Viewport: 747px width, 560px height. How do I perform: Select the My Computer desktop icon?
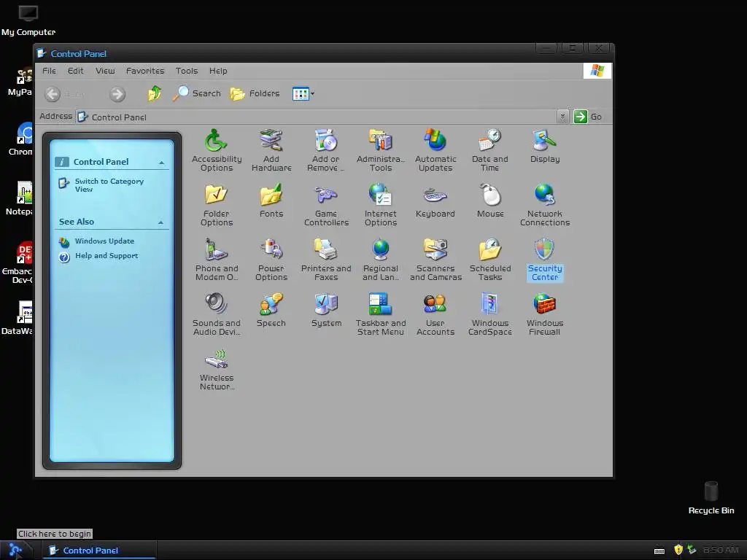click(28, 20)
